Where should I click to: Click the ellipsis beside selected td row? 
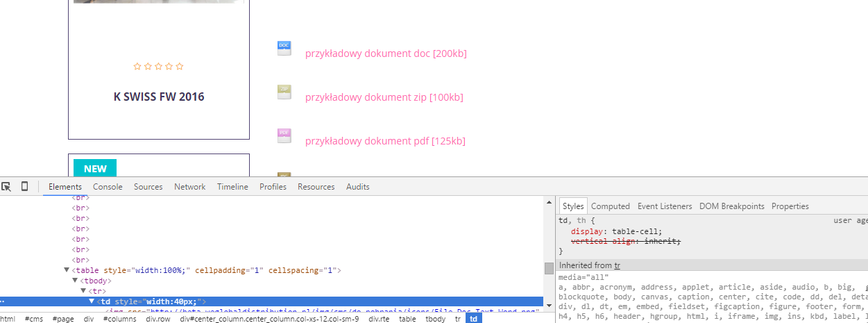tap(3, 302)
